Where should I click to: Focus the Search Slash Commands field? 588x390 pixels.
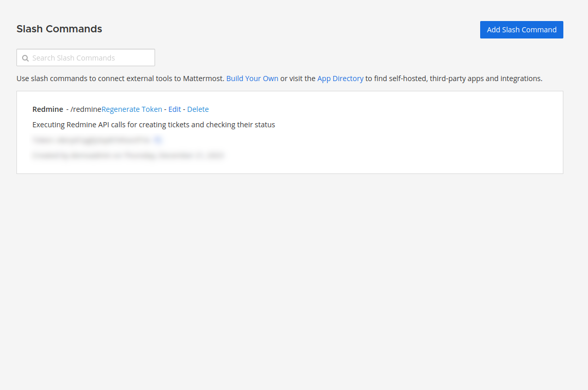(92, 58)
